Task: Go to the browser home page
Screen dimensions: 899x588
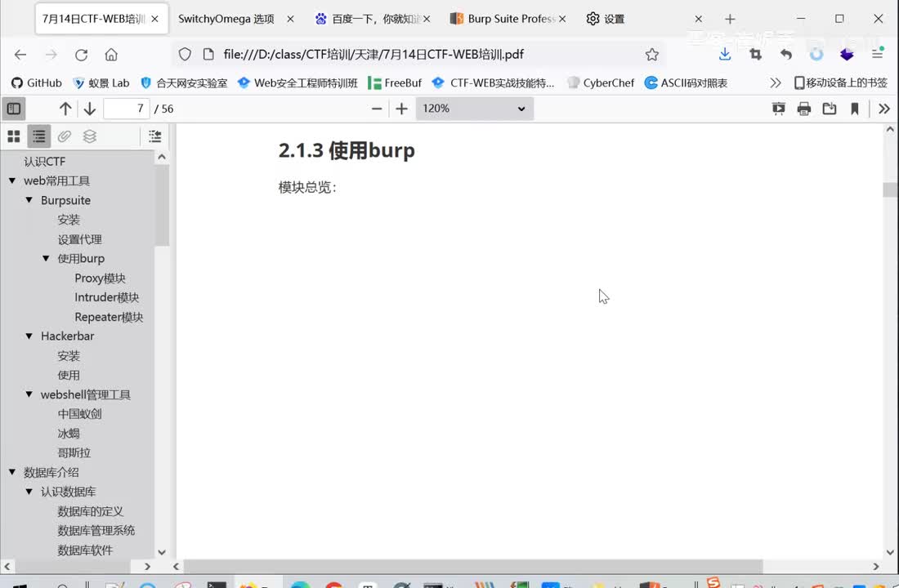Action: click(x=110, y=55)
